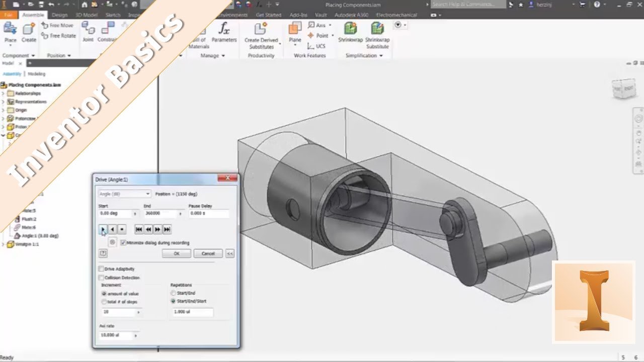Expand the Representations tree node
644x362 pixels.
[x=3, y=102]
